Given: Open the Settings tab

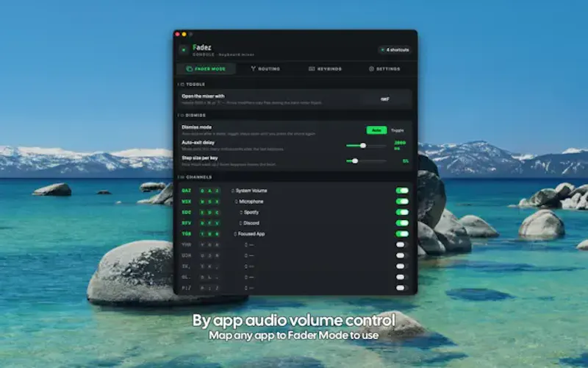Looking at the screenshot, I should tap(384, 68).
